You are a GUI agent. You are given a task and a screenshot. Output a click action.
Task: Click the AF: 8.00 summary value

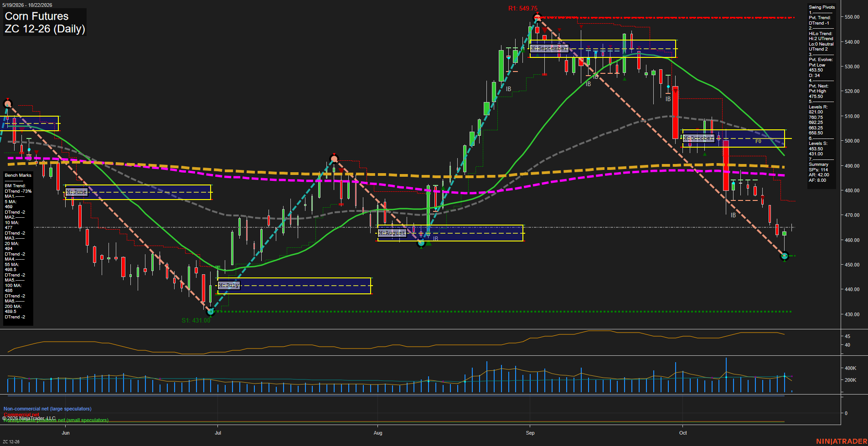pos(818,180)
